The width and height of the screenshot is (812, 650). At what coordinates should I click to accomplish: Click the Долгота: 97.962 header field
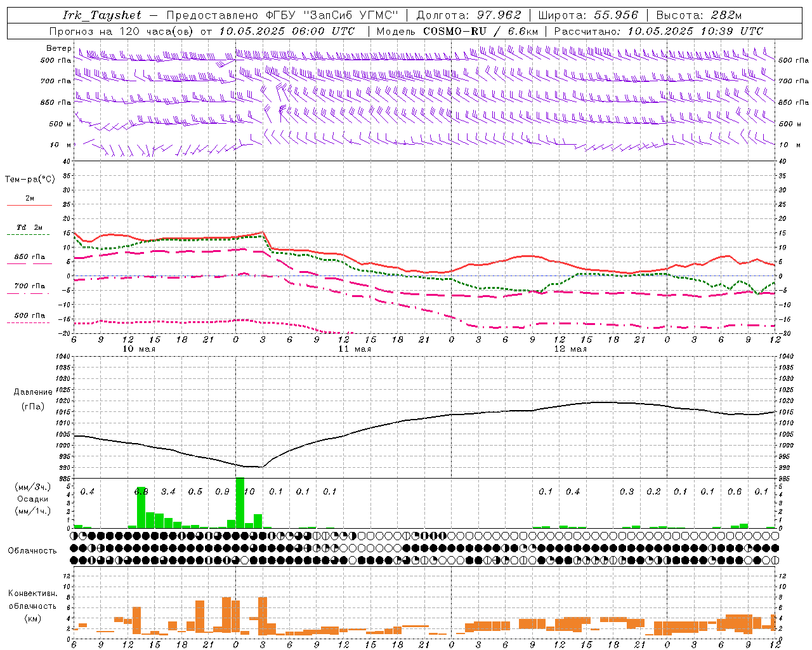[469, 15]
